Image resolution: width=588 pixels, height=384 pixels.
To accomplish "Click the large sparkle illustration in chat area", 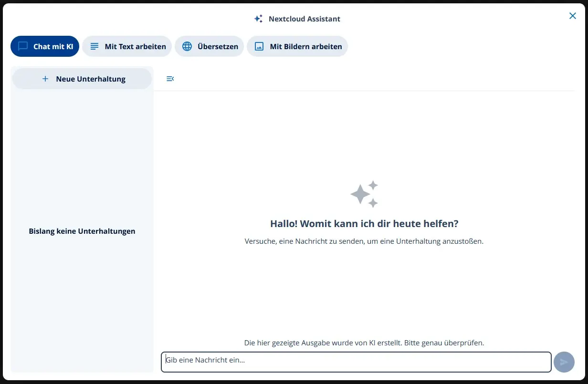I will pos(364,193).
